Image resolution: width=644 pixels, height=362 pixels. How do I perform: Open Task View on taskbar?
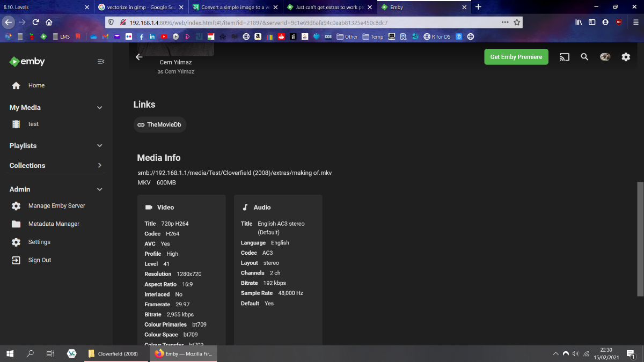pyautogui.click(x=50, y=353)
